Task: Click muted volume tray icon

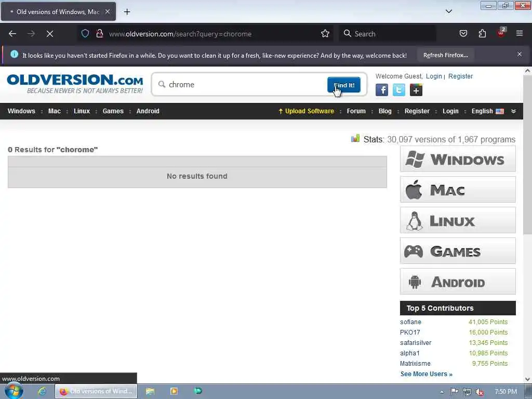Action: 480,392
